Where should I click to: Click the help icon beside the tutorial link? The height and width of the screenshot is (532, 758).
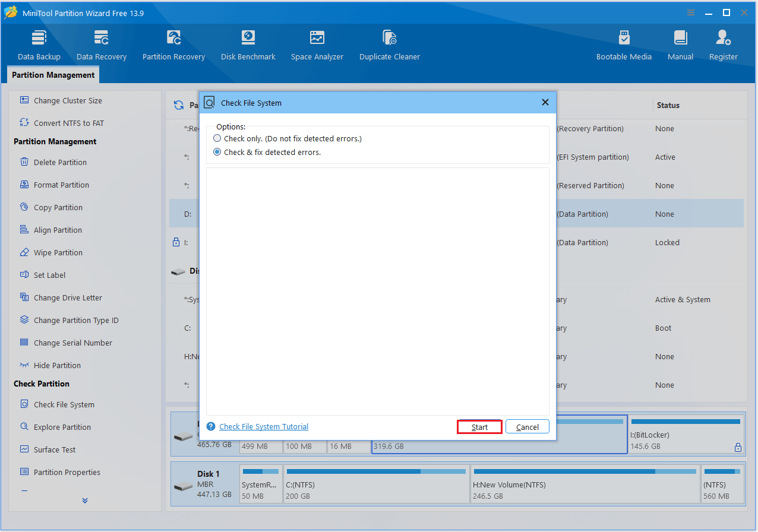[x=211, y=426]
